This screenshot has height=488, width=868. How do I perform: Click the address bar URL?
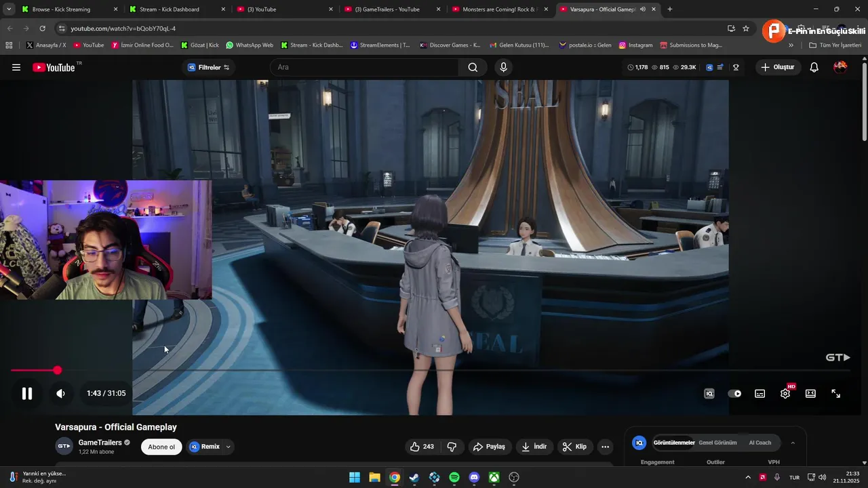pos(123,28)
